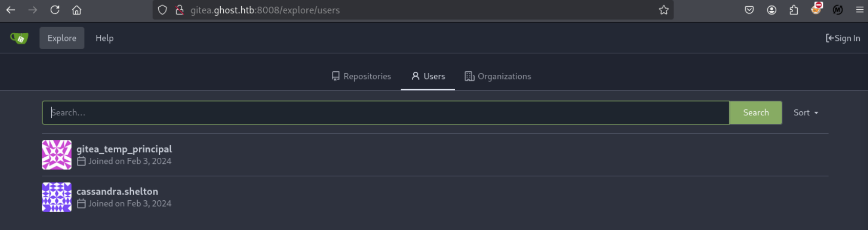Focus the user search input field
868x230 pixels.
click(x=385, y=113)
